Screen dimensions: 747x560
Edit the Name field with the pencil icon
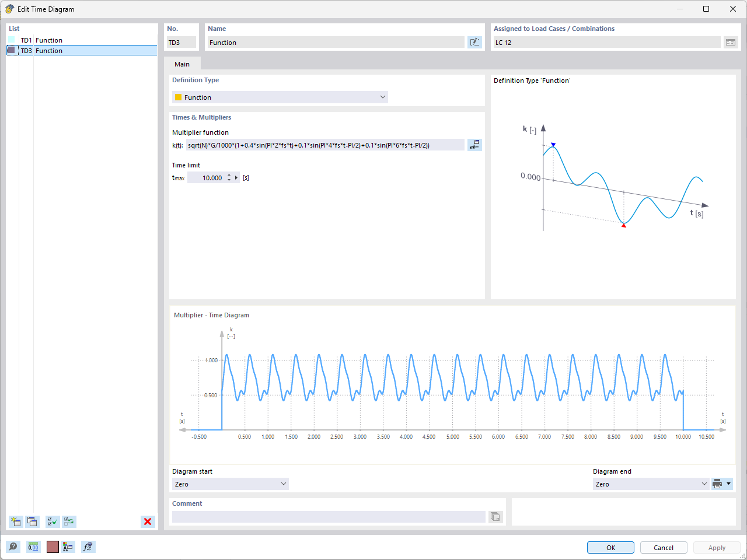(x=474, y=41)
